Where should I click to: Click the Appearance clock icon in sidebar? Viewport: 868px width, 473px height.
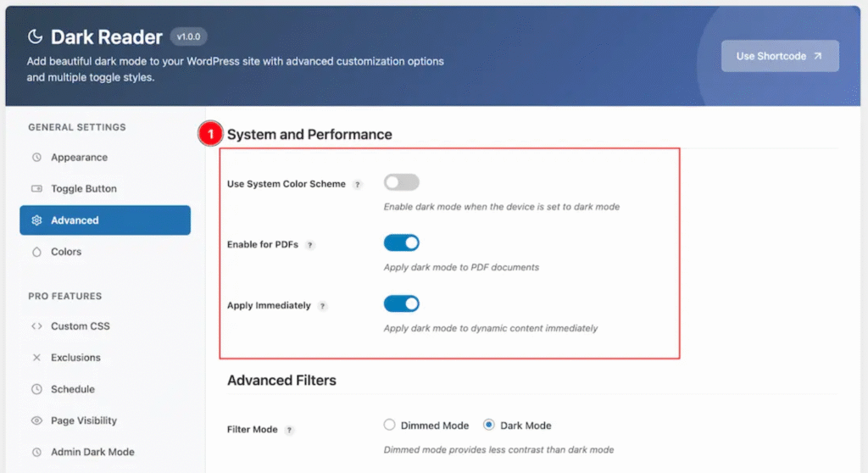tap(36, 158)
